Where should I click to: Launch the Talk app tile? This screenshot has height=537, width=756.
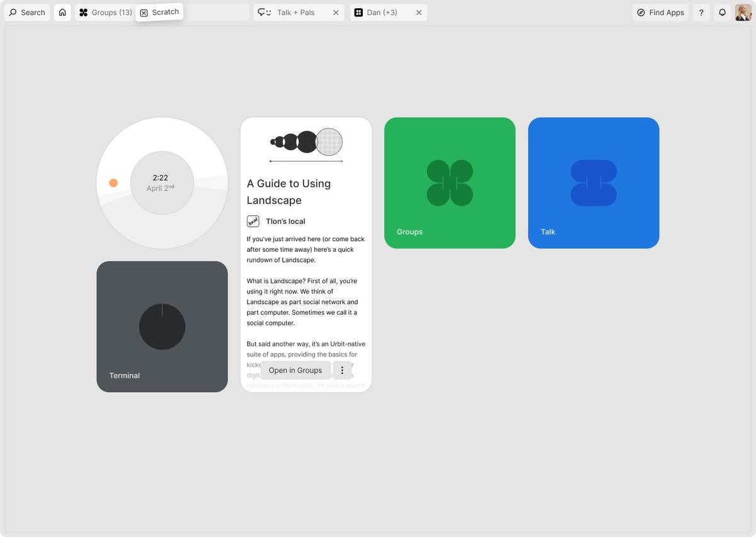(593, 183)
